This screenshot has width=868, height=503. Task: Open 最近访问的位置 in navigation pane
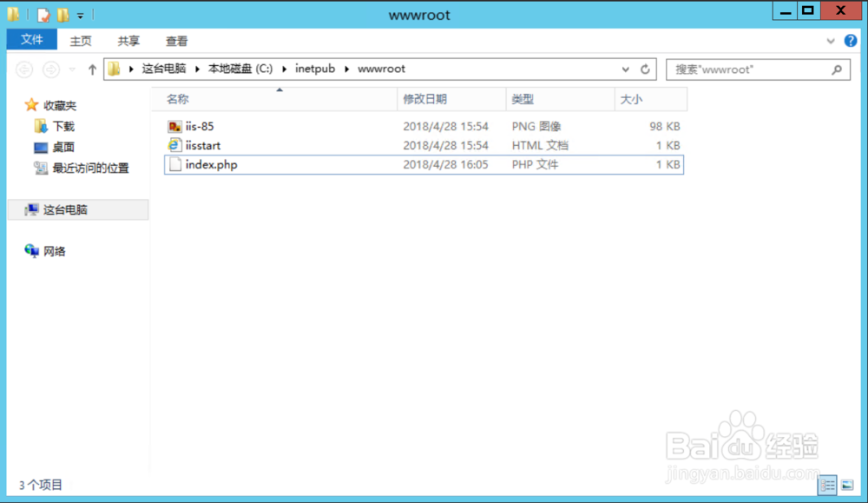click(x=91, y=169)
